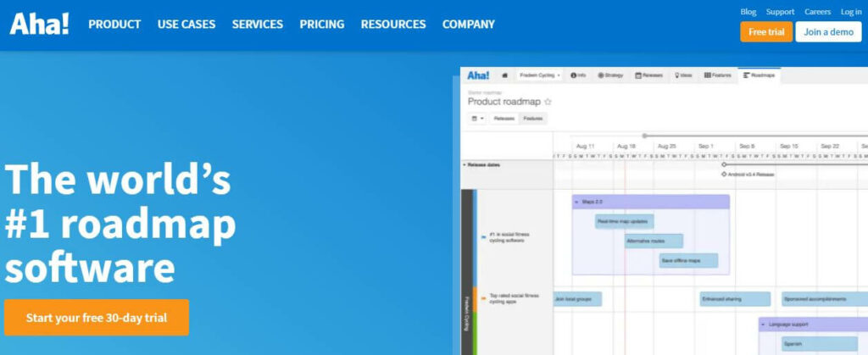Open the Fredwin Cycling product dropdown
868x355 pixels.
tap(540, 75)
